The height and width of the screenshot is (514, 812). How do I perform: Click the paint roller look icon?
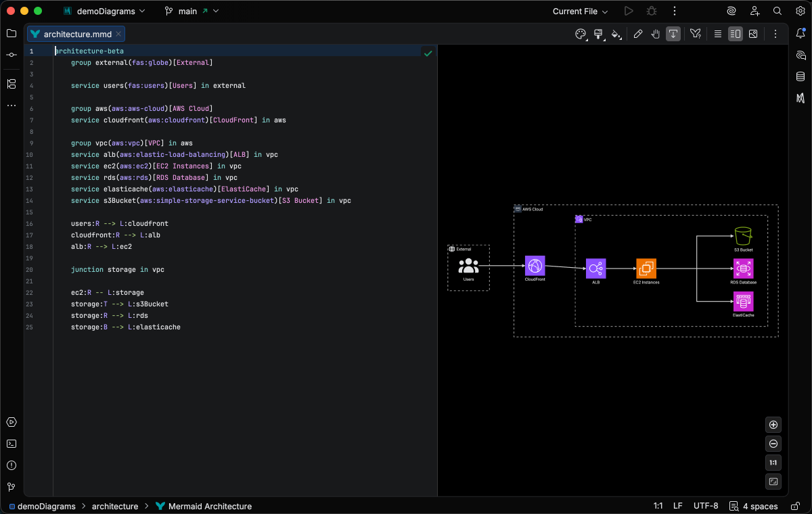point(598,34)
